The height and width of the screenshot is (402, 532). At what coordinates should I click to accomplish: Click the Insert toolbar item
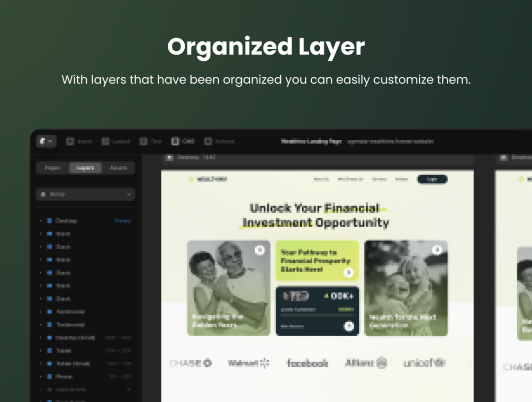pyautogui.click(x=79, y=141)
